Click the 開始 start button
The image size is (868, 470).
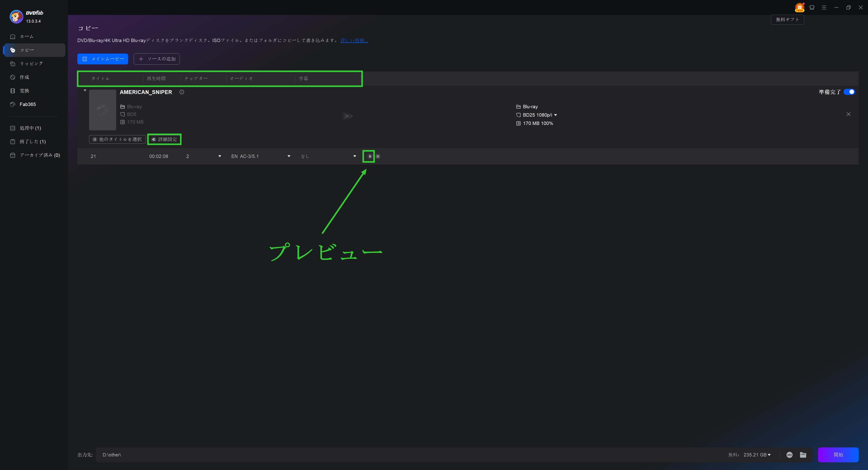click(x=838, y=455)
